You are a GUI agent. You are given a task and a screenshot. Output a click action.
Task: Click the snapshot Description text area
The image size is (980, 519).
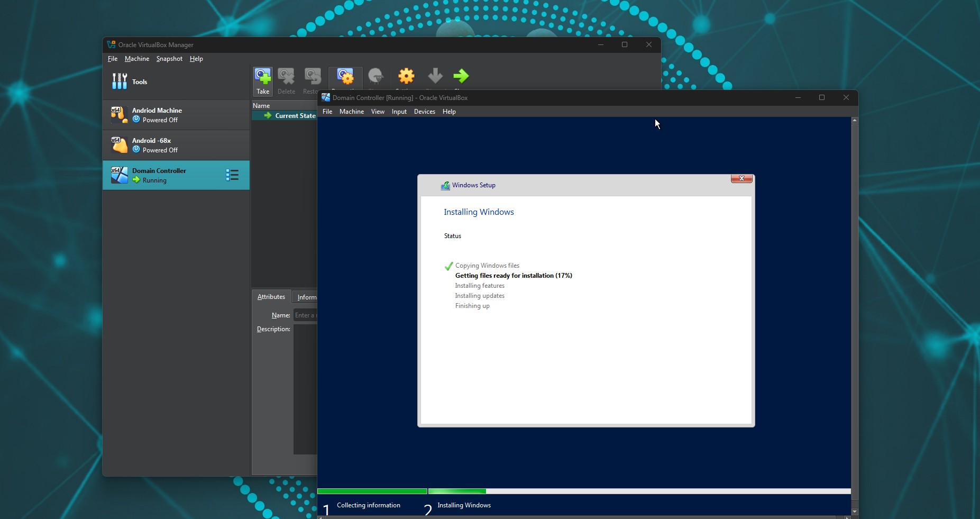305,389
